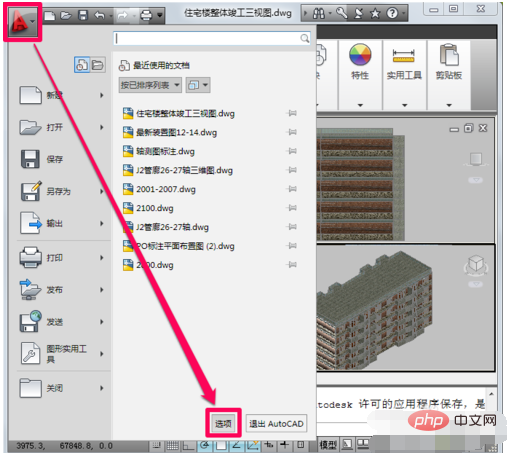Show open documents view toggle
507x453 pixels.
pos(98,65)
